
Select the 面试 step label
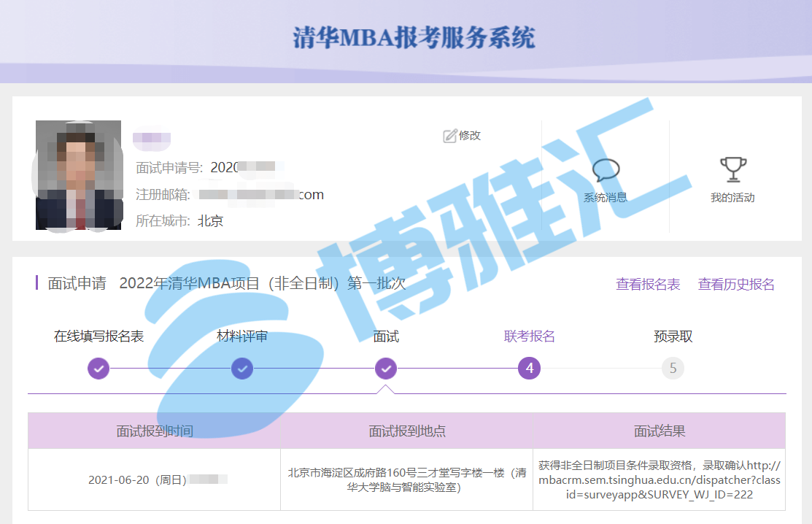pyautogui.click(x=386, y=336)
